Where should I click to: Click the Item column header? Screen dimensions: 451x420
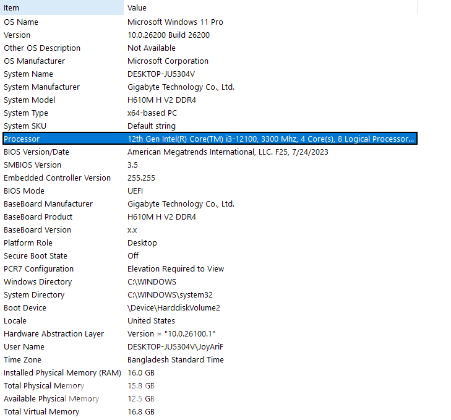[62, 8]
